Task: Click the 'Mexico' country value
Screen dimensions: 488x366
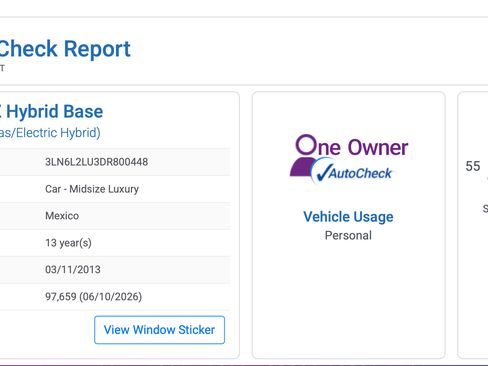Action: tap(62, 216)
